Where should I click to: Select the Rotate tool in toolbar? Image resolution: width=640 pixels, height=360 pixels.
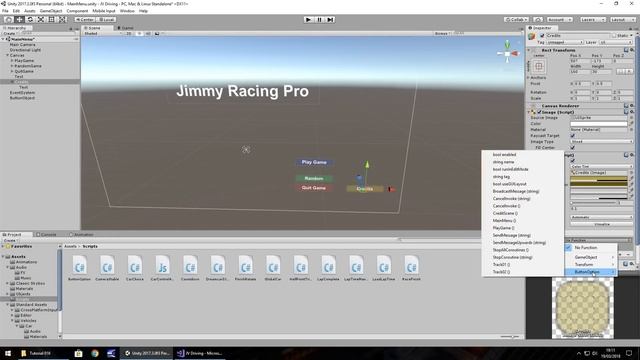30,19
